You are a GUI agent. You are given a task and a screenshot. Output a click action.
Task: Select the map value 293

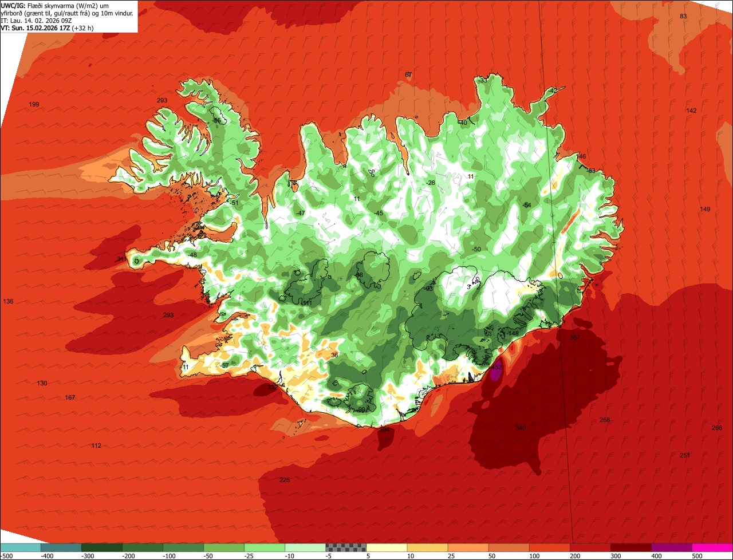(x=168, y=315)
